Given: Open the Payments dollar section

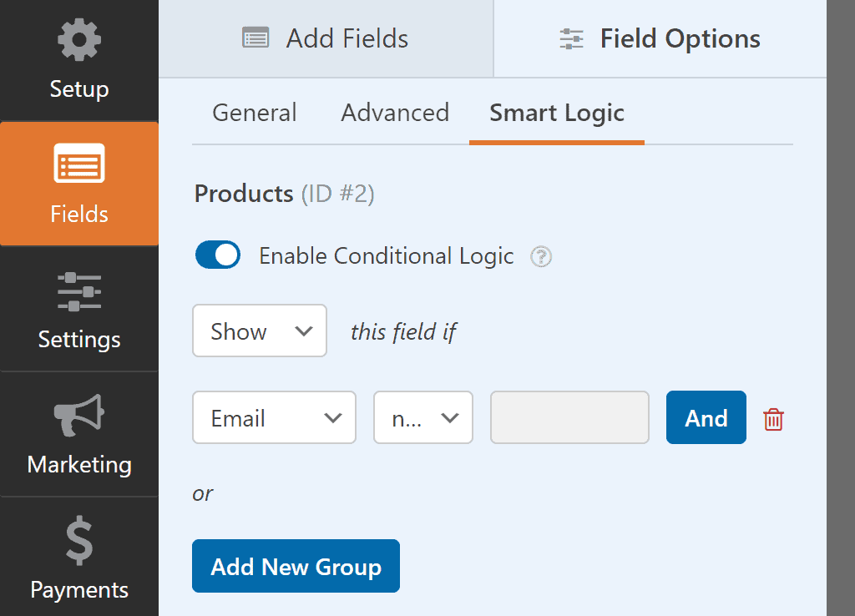Looking at the screenshot, I should 78,559.
